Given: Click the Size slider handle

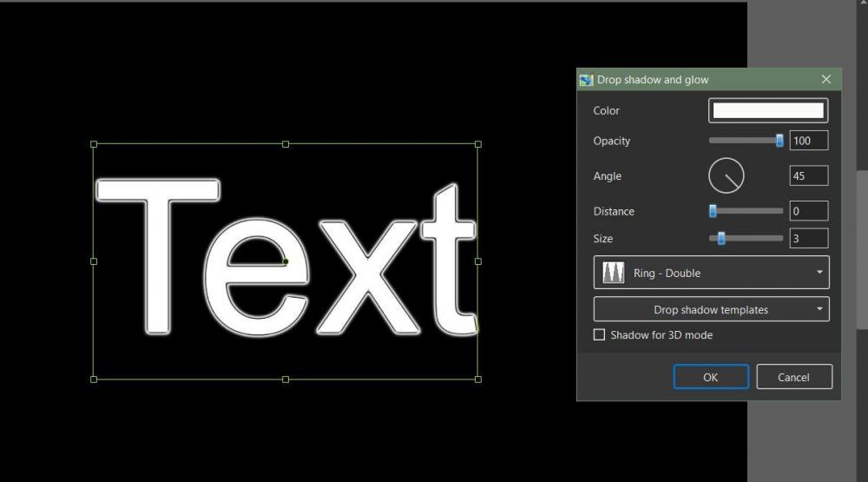Looking at the screenshot, I should coord(721,238).
